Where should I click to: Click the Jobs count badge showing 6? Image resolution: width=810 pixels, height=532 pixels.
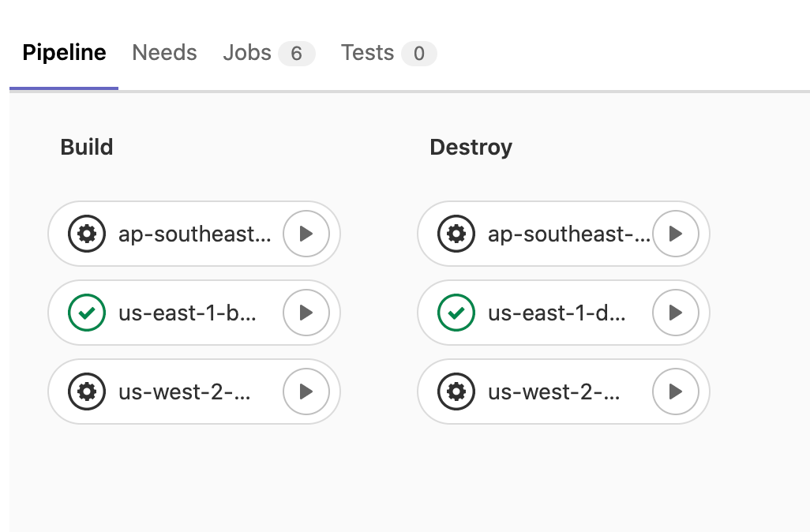297,53
